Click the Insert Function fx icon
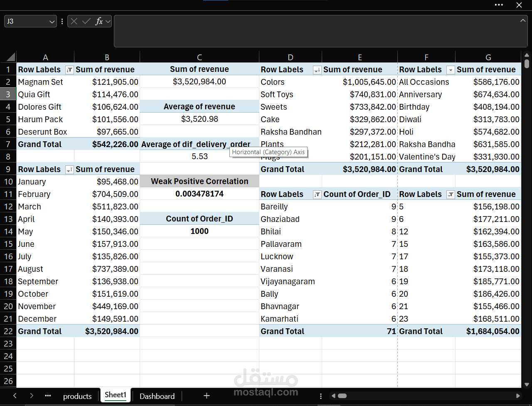The image size is (532, 406). 99,21
